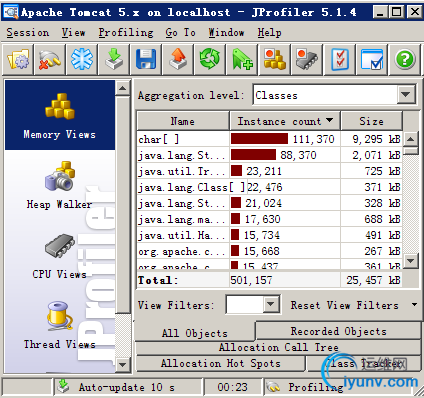The image size is (424, 398).
Task: Open the Session menu
Action: coord(28,32)
